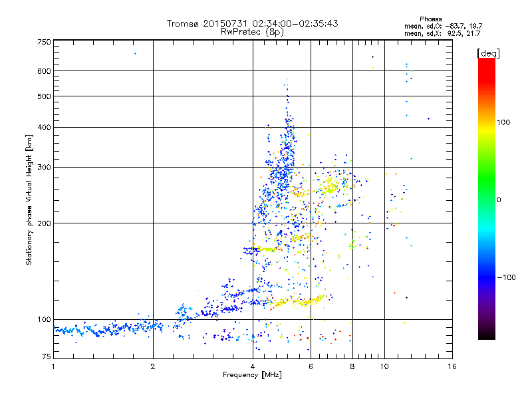Image resolution: width=532 pixels, height=399 pixels.
Task: Click the y-axis label '100' on the height axis
Action: click(45, 320)
